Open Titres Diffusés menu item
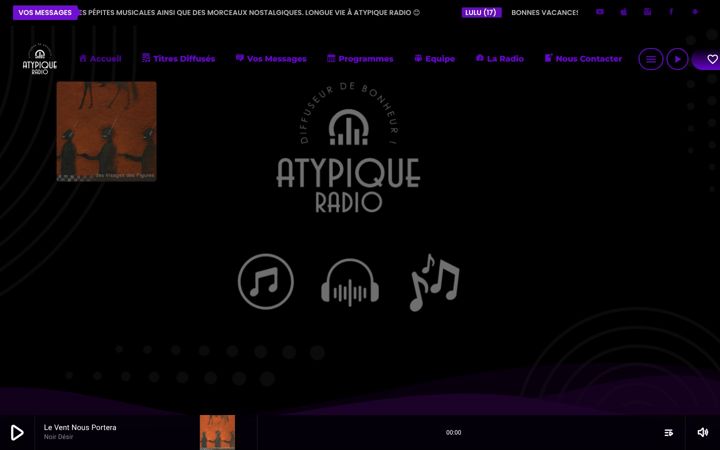Screen dimensions: 720x450 (179, 58)
